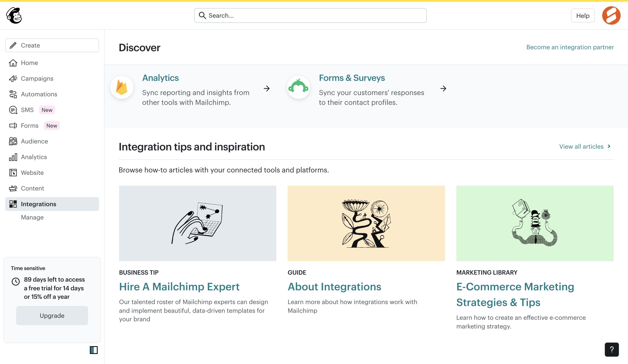Click the '89 days left' trial text
This screenshot has width=628, height=364.
(x=54, y=288)
